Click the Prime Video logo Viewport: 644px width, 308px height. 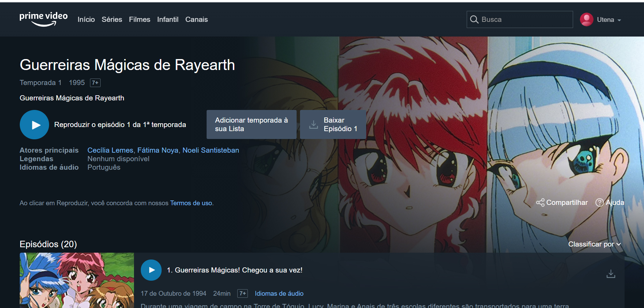tap(43, 19)
